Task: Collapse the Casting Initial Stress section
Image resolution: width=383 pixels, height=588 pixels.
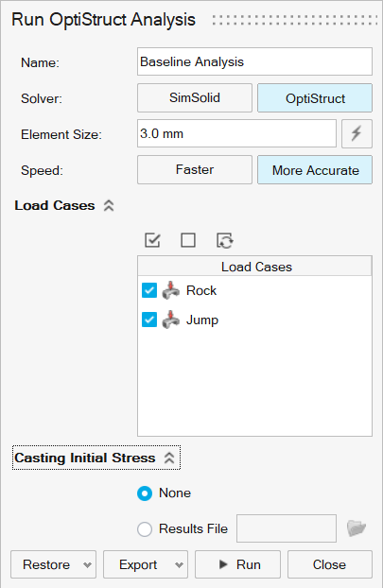Action: [169, 458]
